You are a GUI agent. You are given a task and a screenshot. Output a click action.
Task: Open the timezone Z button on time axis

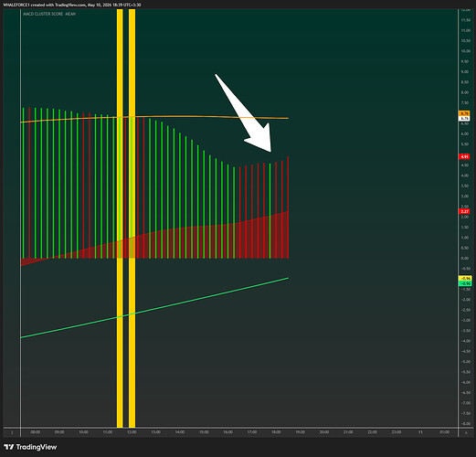12,432
